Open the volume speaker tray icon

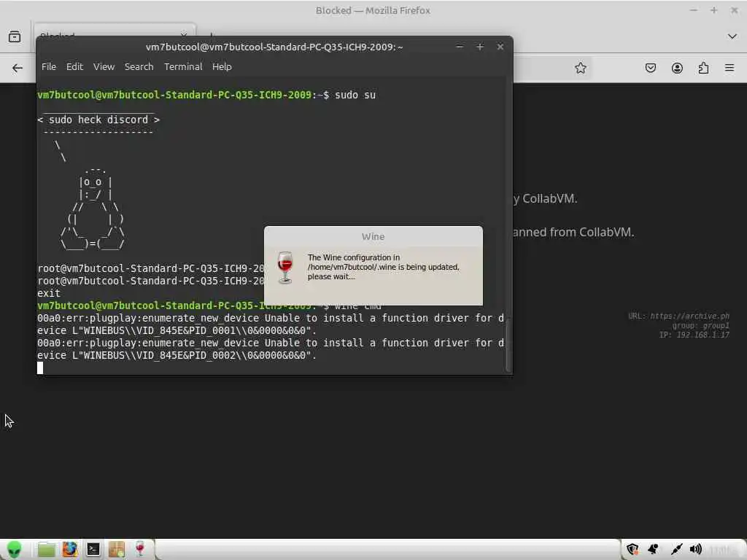(695, 550)
